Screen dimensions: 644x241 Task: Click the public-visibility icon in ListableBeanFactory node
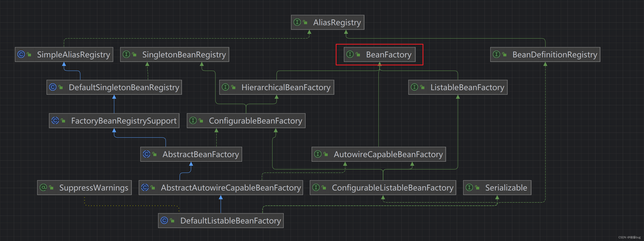pyautogui.click(x=423, y=87)
